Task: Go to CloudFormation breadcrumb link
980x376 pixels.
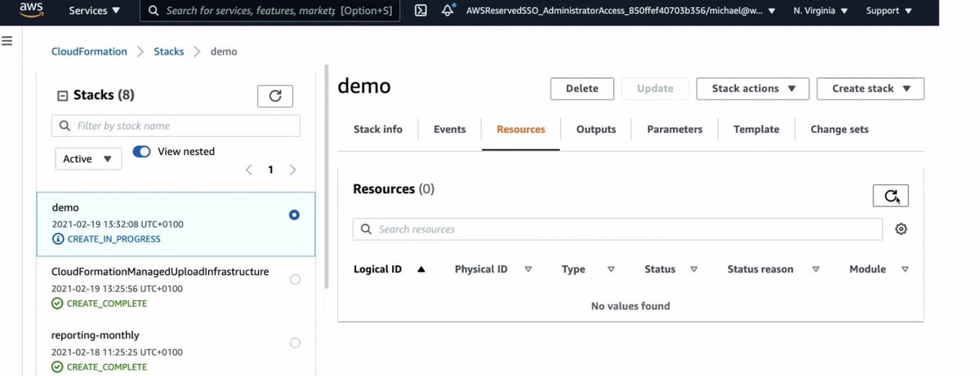Action: click(90, 51)
